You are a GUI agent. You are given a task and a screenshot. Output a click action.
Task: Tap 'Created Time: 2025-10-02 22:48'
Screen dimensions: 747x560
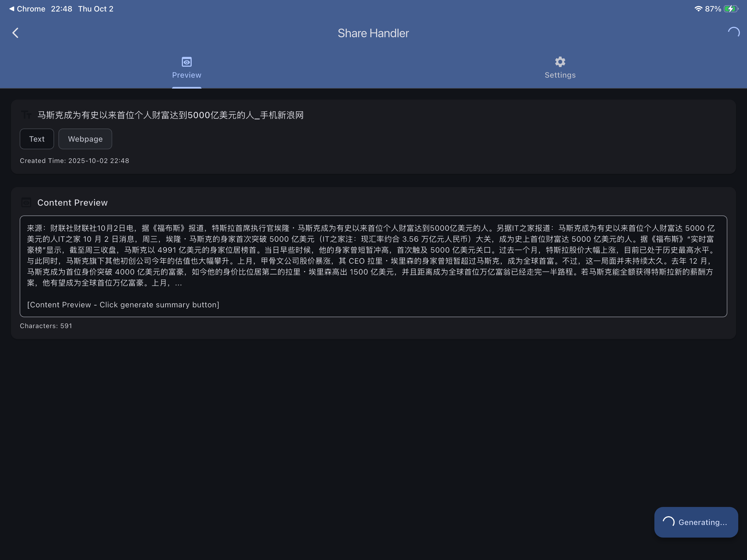pyautogui.click(x=74, y=161)
